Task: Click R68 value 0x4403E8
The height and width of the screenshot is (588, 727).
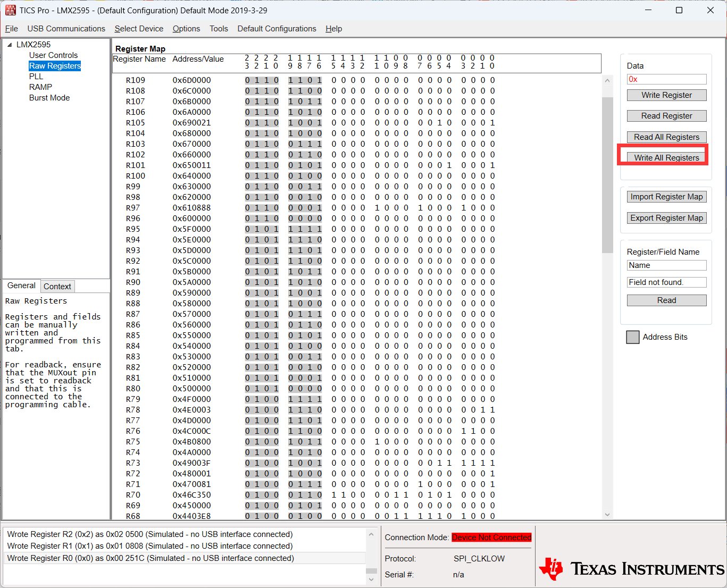Action: coord(191,516)
